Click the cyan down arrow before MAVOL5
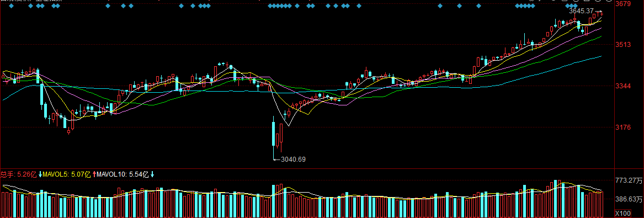 (40, 174)
